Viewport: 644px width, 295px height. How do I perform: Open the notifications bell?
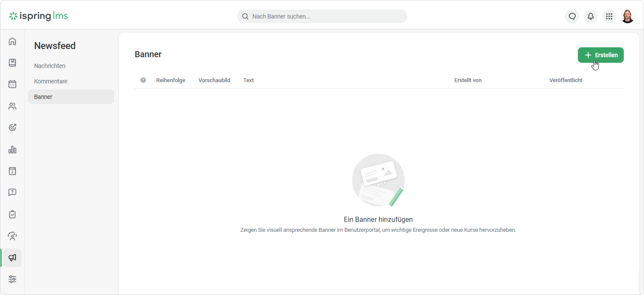point(591,16)
